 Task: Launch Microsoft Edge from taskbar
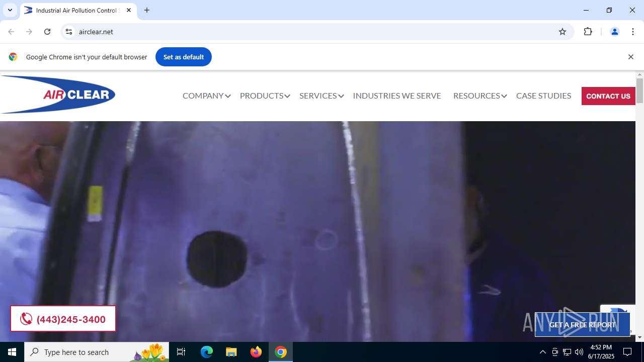tap(207, 352)
